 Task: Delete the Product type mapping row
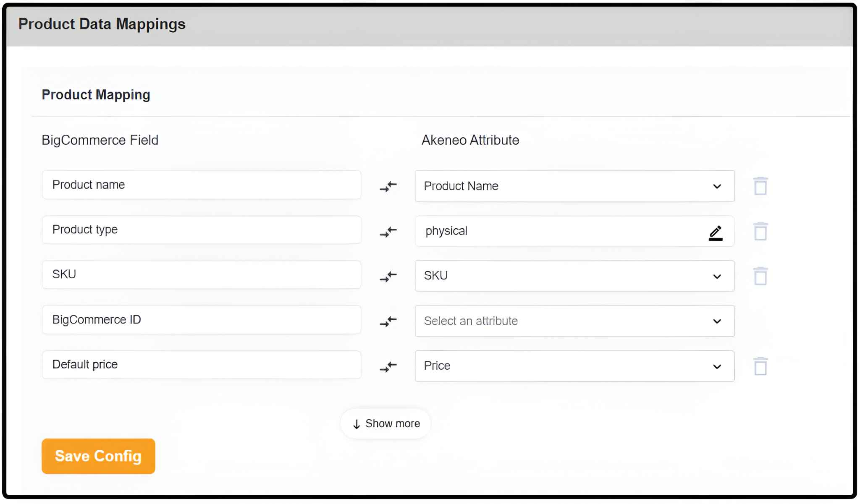pos(760,231)
